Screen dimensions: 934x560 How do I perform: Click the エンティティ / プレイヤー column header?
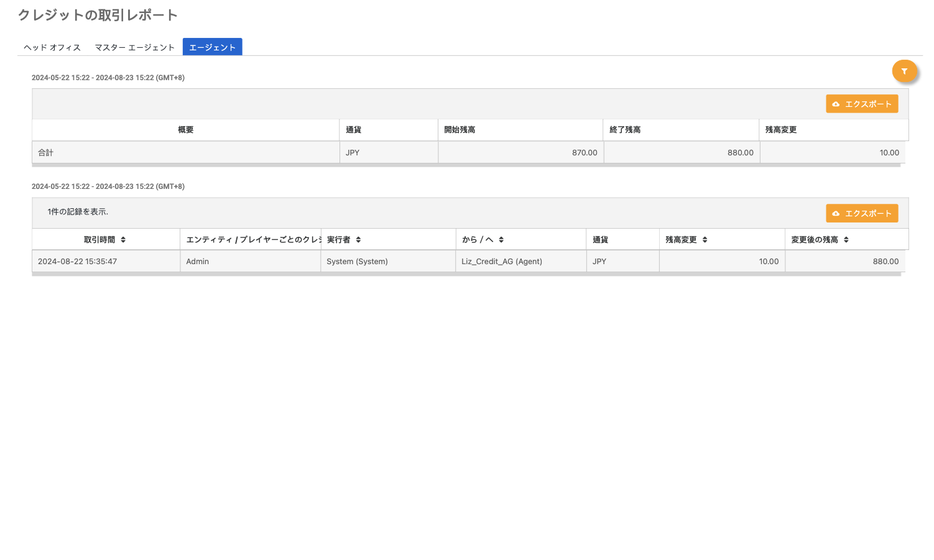click(251, 240)
